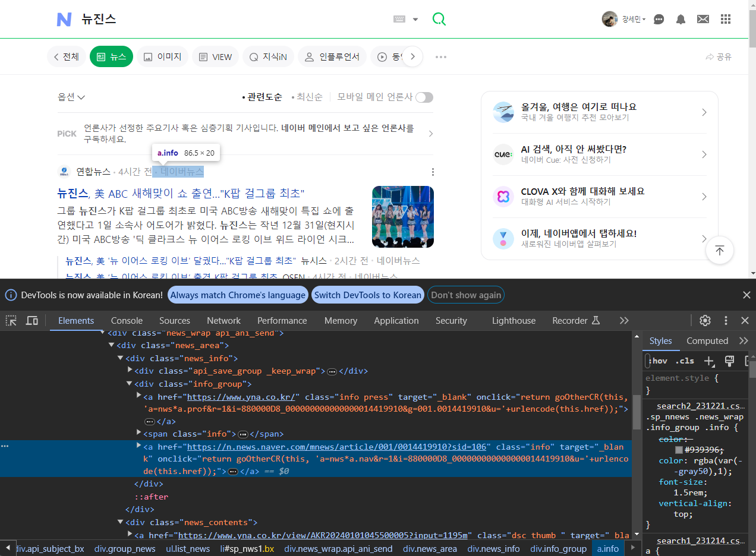
Task: Collapse the div news_contents node
Action: pos(120,522)
